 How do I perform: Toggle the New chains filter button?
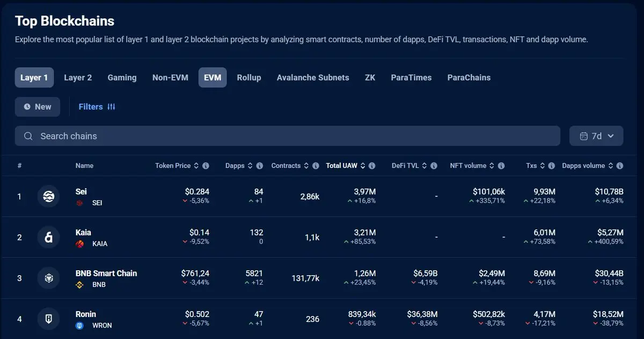(38, 107)
